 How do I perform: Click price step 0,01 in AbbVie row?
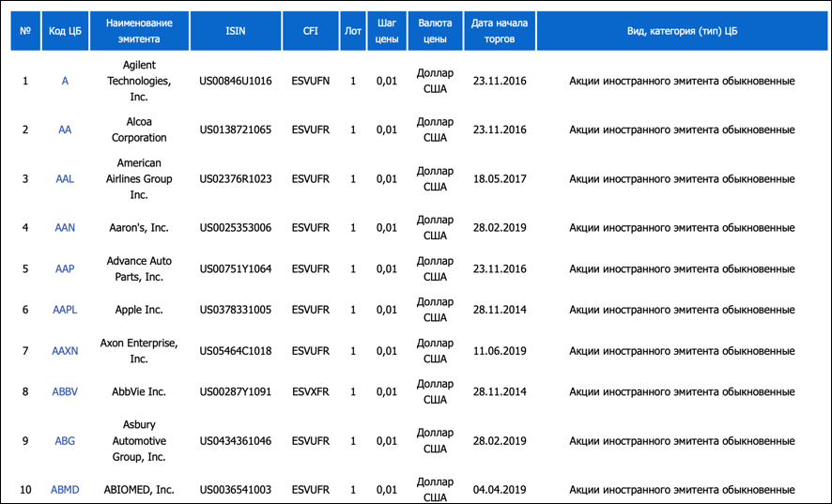click(x=387, y=391)
